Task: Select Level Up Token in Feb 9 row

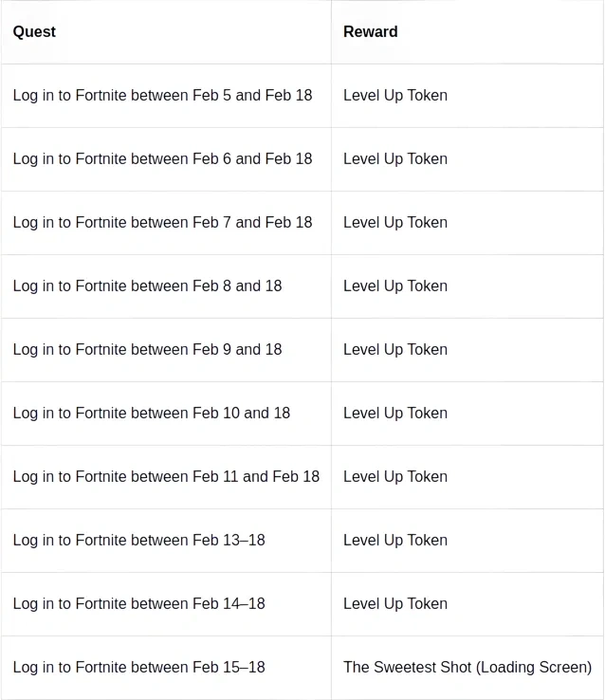Action: [x=394, y=349]
